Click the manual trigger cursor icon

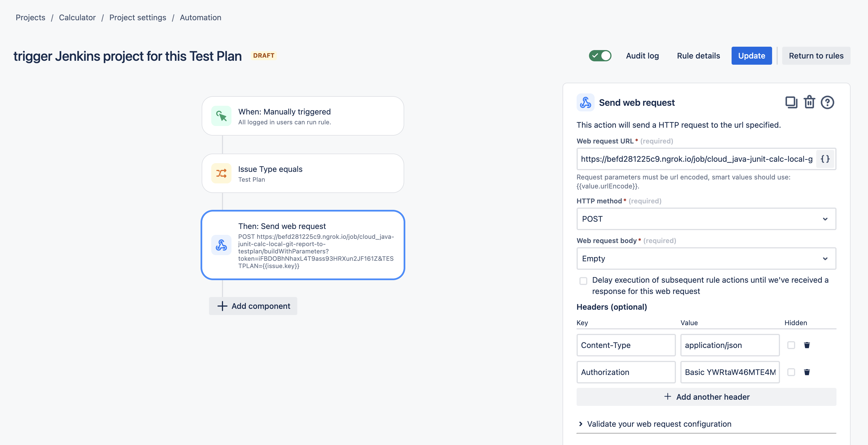click(x=221, y=116)
